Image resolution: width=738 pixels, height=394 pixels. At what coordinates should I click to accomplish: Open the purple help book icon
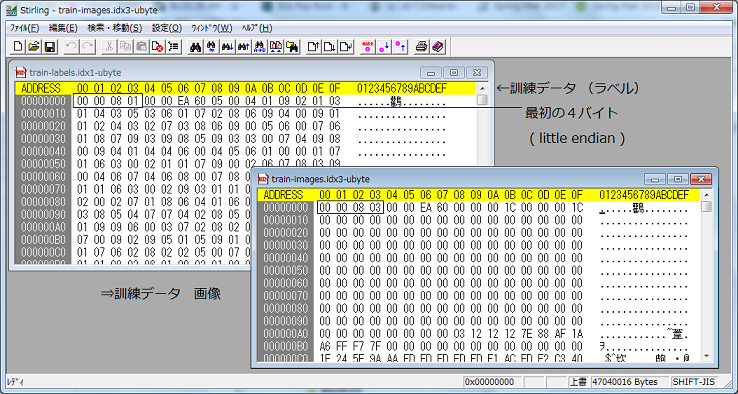coord(437,47)
